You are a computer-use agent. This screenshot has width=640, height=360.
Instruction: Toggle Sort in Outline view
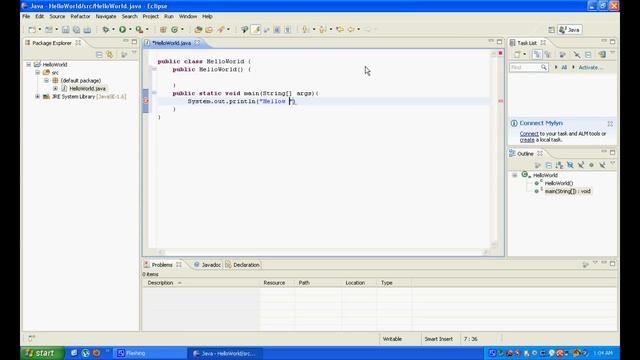click(559, 165)
